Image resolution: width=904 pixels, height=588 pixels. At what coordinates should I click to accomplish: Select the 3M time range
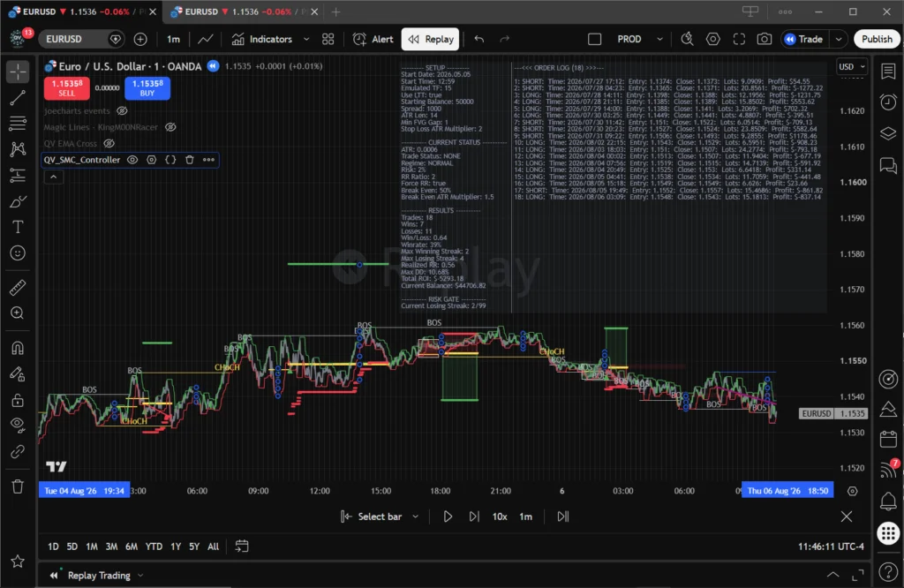[111, 547]
